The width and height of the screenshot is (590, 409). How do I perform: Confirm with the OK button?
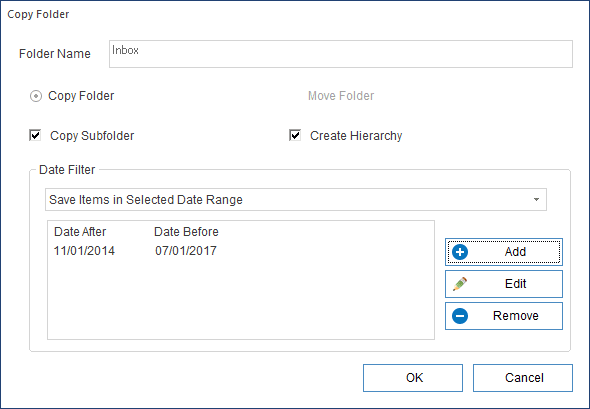413,378
